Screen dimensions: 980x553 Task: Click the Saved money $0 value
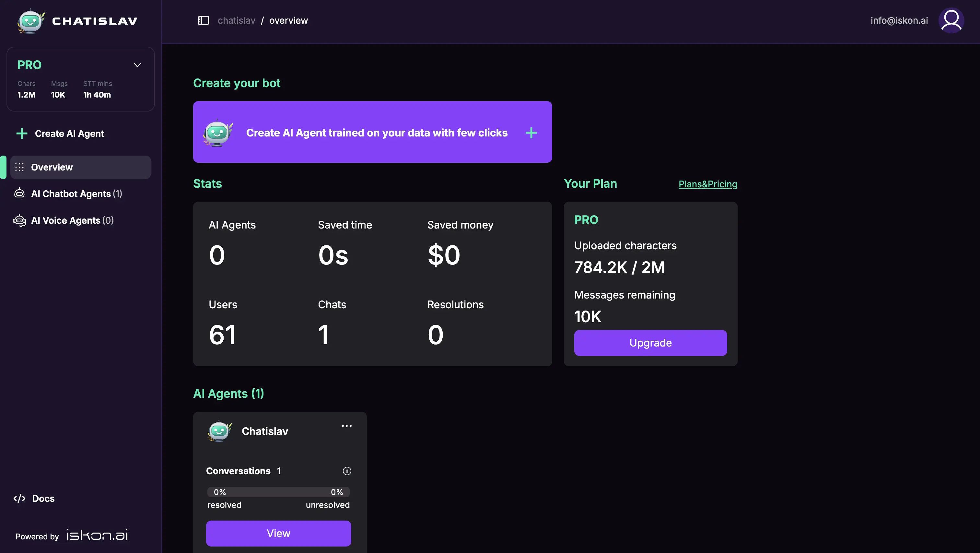pyautogui.click(x=444, y=255)
